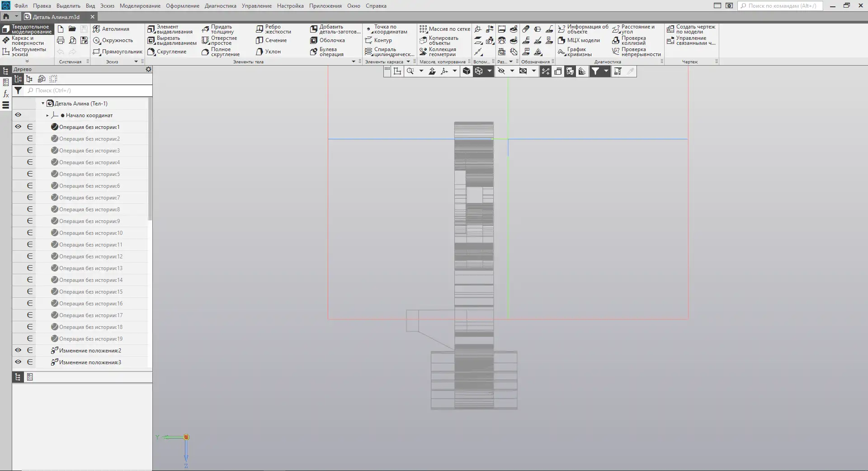The image size is (868, 471).
Task: Open the Файл menu
Action: point(21,6)
